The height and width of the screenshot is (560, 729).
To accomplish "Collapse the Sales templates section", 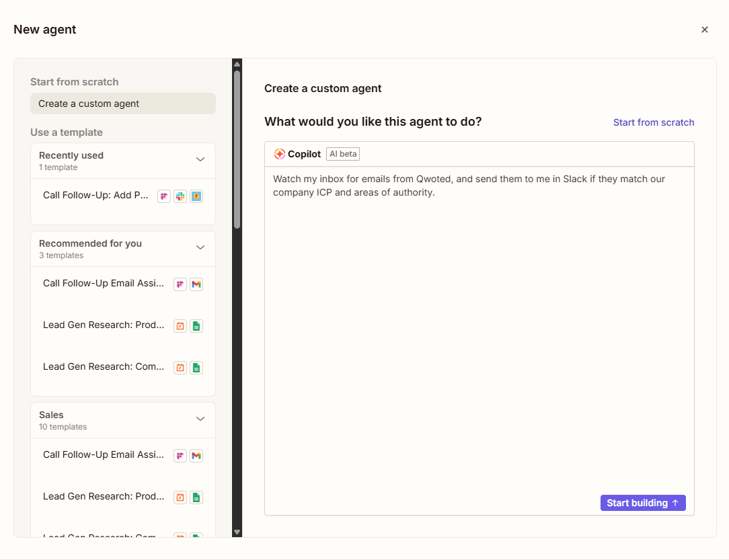I will point(200,418).
